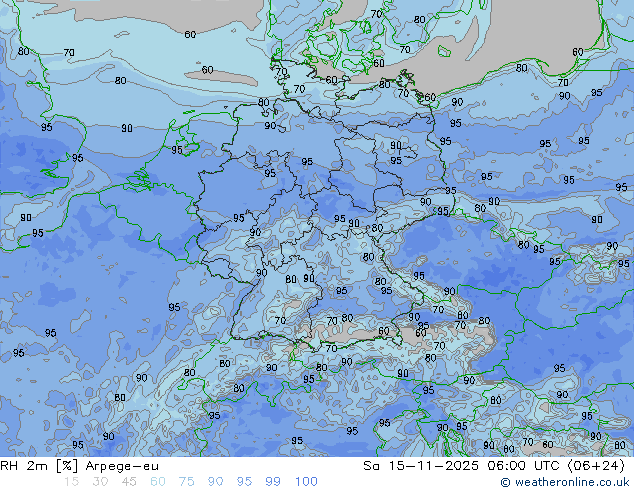Select the legend value 100 in the bottom scale
Viewport: 634px width, 490px height.
click(x=306, y=482)
